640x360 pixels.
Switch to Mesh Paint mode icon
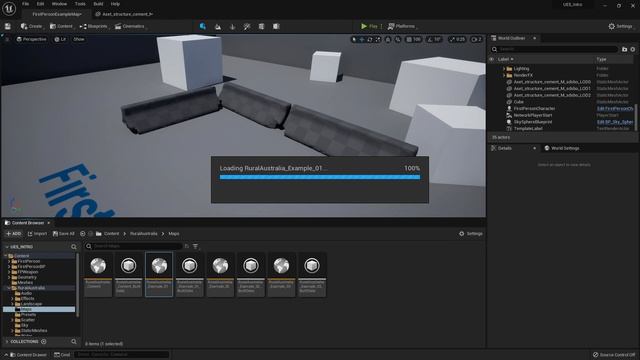[x=247, y=27]
